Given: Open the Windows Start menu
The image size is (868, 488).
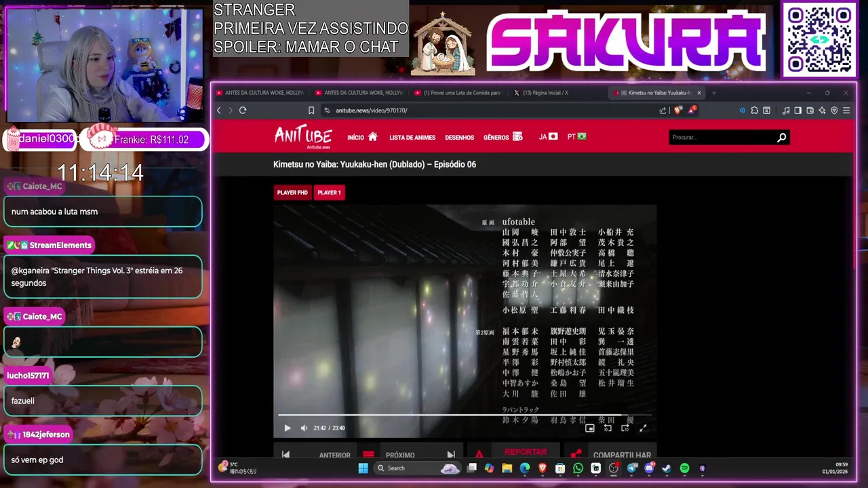Looking at the screenshot, I should point(363,468).
